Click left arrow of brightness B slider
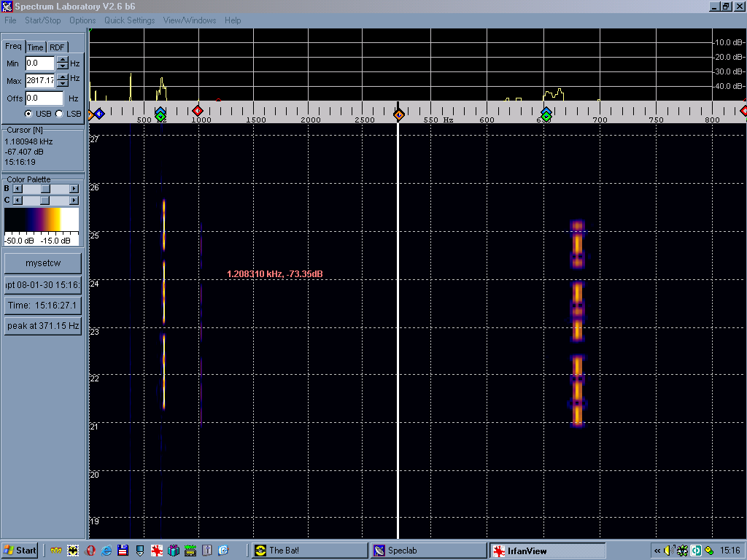Viewport: 747px width, 560px height. click(x=18, y=189)
